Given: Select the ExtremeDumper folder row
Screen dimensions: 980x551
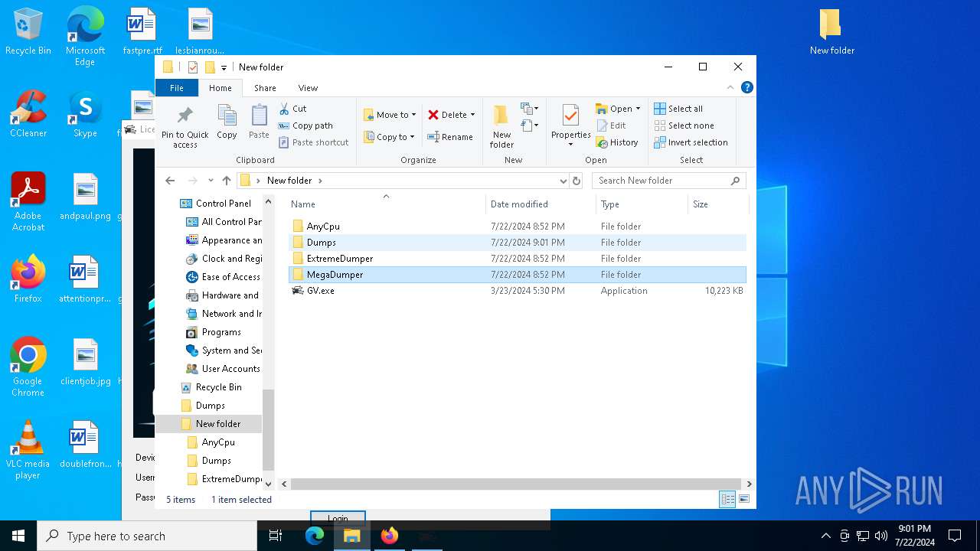Looking at the screenshot, I should click(518, 259).
